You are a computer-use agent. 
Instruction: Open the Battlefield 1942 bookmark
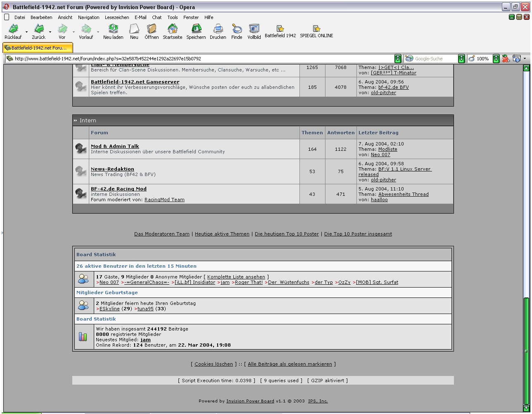pos(280,31)
